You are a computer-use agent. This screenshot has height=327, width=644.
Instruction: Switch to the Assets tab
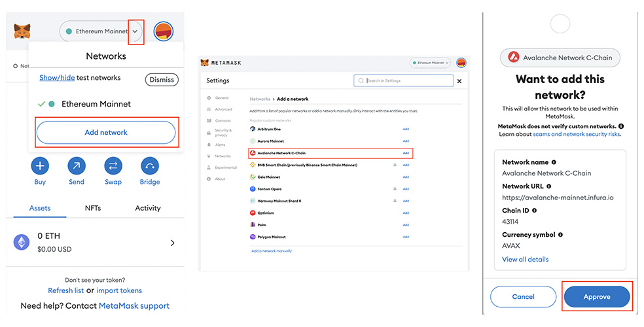point(40,208)
